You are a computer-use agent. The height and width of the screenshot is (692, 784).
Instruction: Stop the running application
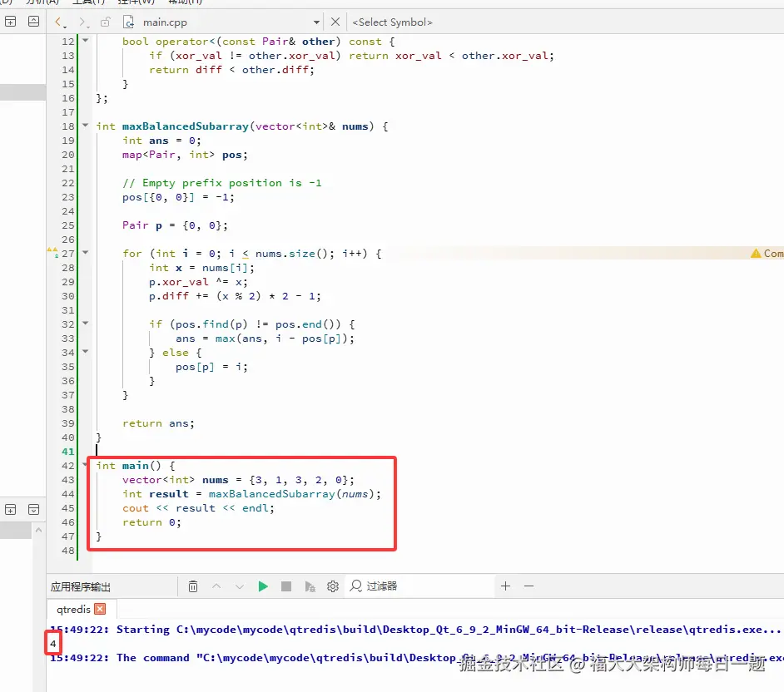(x=286, y=586)
